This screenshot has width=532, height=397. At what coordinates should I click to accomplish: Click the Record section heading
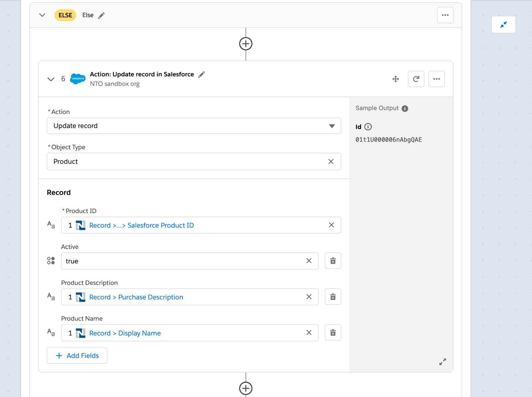pos(59,192)
